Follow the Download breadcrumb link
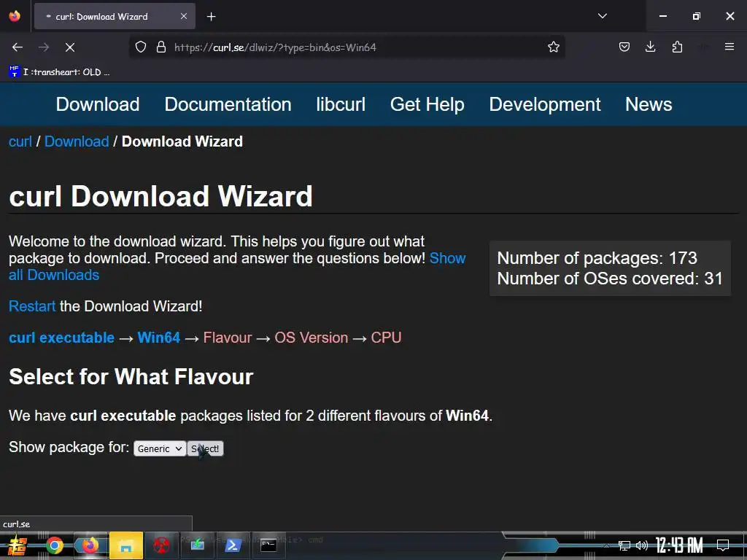Screen dimensions: 747x560 point(77,141)
